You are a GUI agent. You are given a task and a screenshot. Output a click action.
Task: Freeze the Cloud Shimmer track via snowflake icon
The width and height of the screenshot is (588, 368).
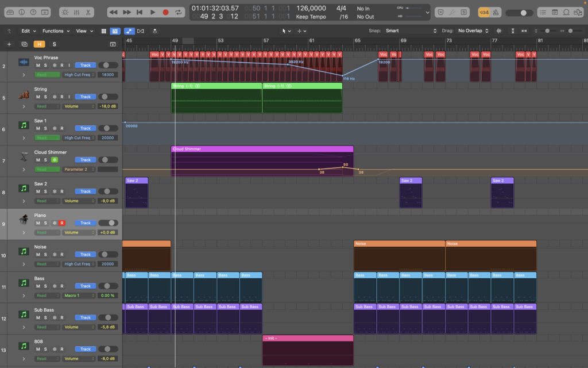coord(53,160)
